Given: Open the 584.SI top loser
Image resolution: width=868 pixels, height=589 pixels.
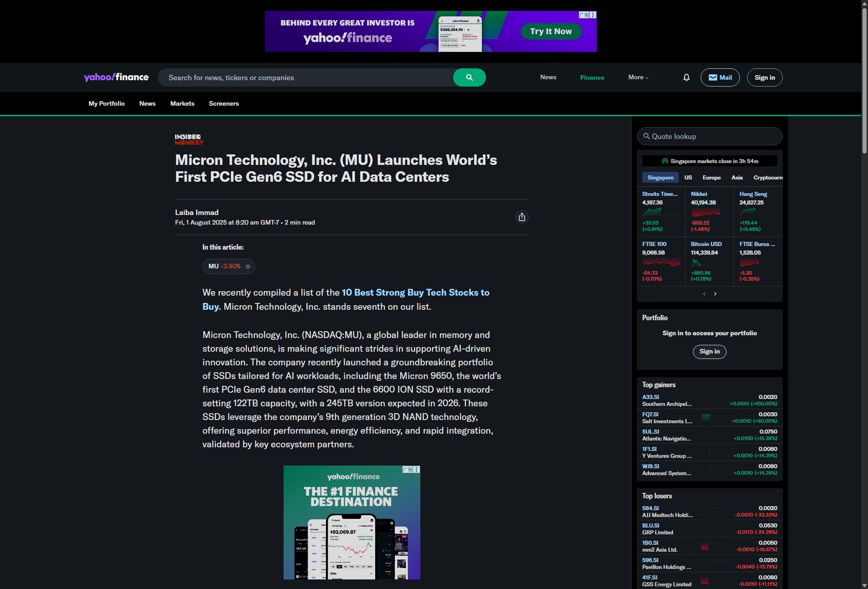Looking at the screenshot, I should pyautogui.click(x=709, y=512).
